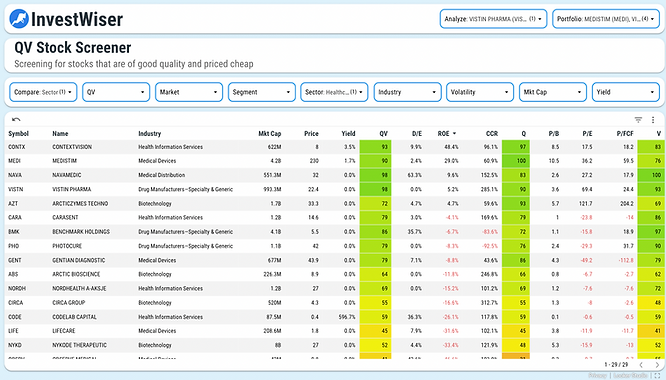This screenshot has height=380, width=666.
Task: Click the InvestWiser logo icon
Action: 19,19
